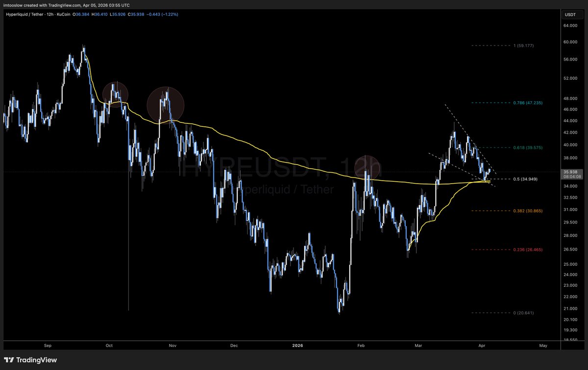Click the Hyperliquid / Tether 12h KuCoin title
The height and width of the screenshot is (370, 588).
coord(39,15)
